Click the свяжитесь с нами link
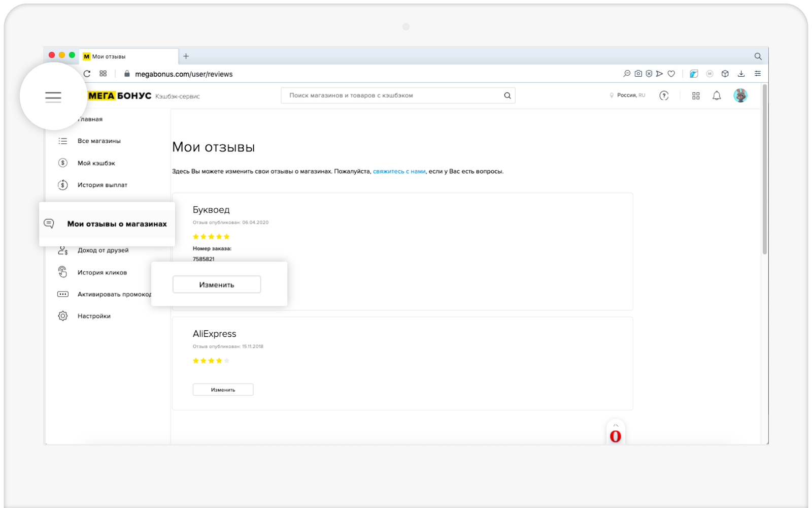This screenshot has width=812, height=508. (x=399, y=172)
